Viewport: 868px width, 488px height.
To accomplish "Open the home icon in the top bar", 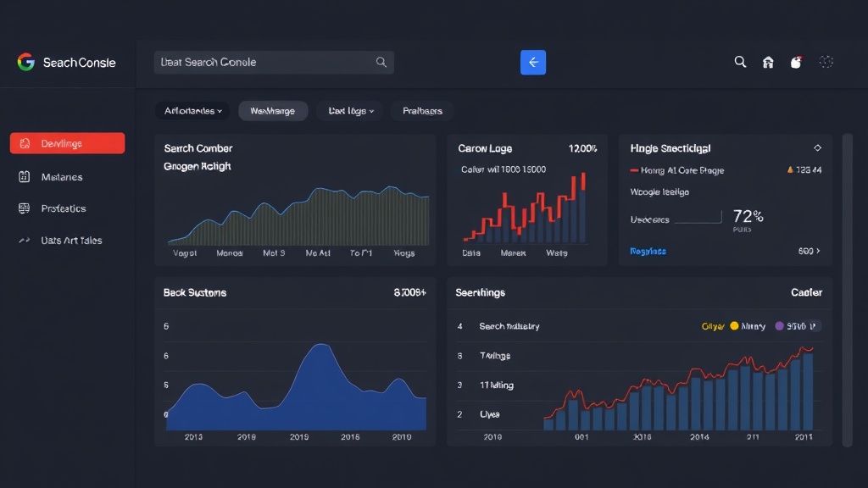I will (x=768, y=62).
